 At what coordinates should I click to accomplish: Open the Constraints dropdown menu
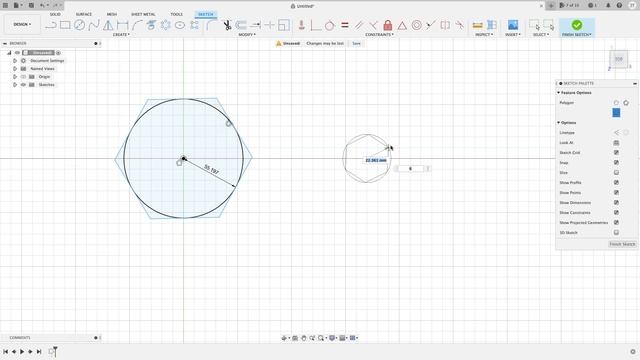pyautogui.click(x=379, y=35)
